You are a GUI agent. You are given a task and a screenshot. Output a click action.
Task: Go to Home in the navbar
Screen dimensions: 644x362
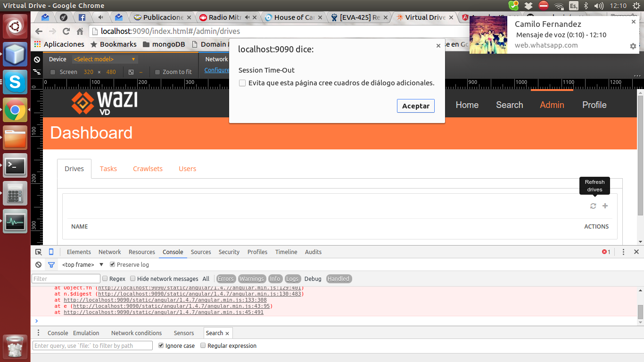point(467,105)
